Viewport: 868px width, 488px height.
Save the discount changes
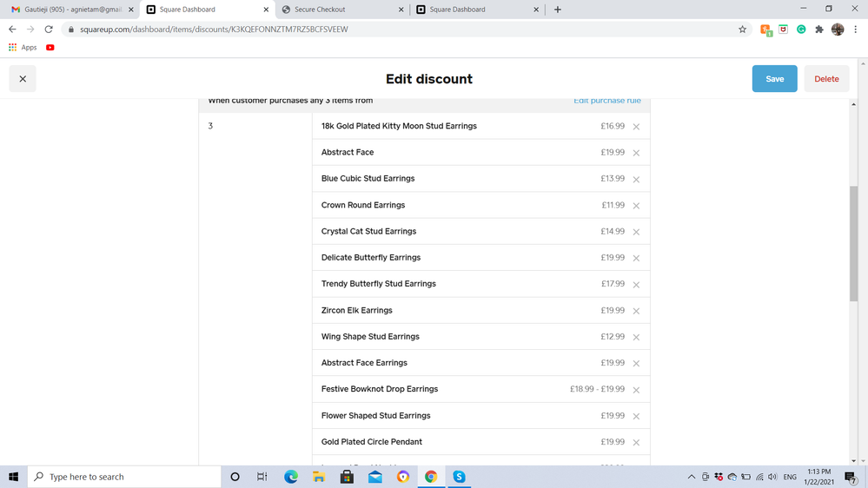click(x=774, y=79)
